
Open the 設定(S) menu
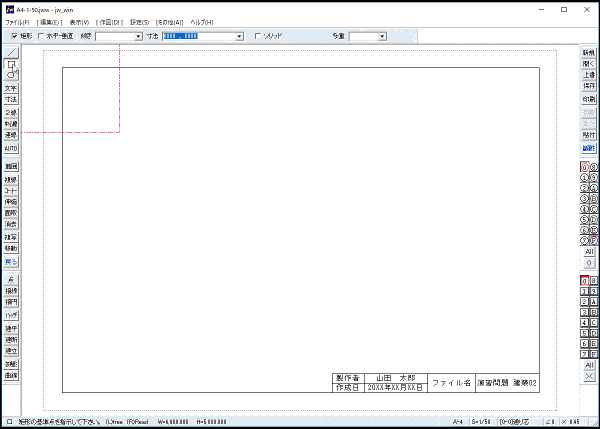coord(139,22)
